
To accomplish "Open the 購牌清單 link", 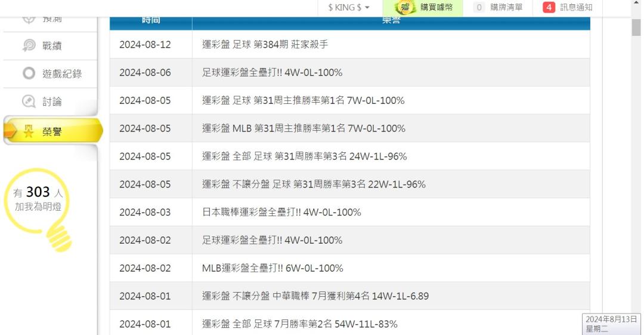I will tap(506, 7).
